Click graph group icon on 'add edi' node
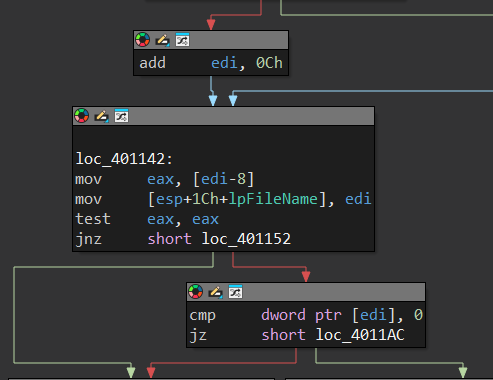This screenshot has width=493, height=380. [x=182, y=40]
